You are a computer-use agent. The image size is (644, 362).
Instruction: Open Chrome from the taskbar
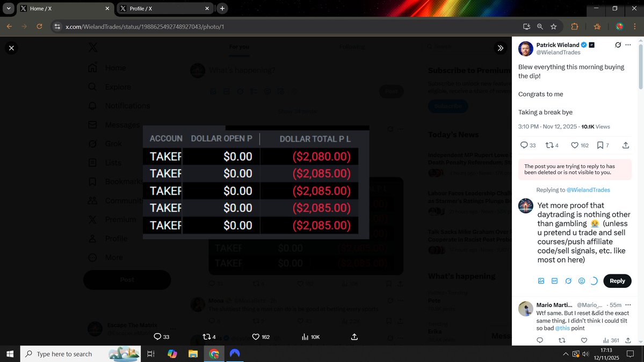[214, 354]
